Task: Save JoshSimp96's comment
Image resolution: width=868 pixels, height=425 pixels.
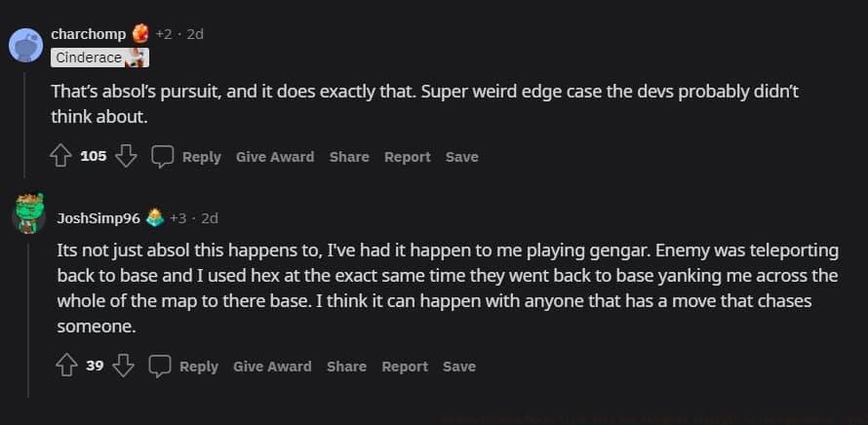Action: (459, 367)
